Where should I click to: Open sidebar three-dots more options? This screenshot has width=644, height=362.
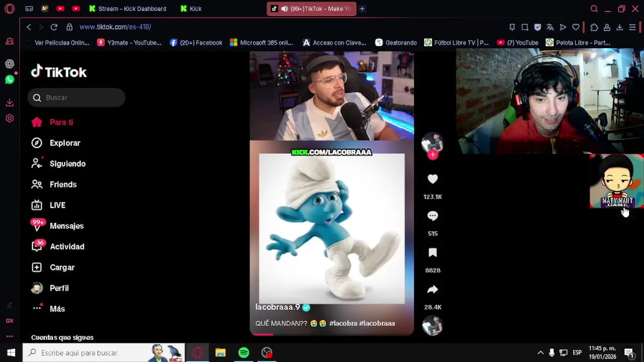click(x=10, y=336)
